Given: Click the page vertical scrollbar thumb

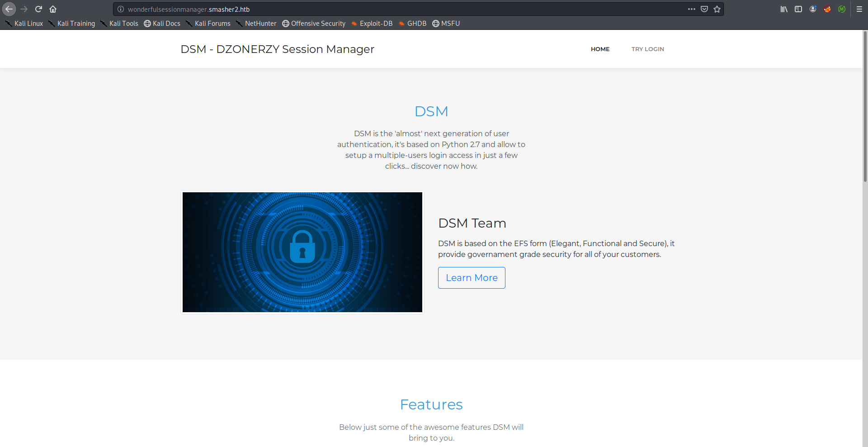Looking at the screenshot, I should (x=865, y=106).
